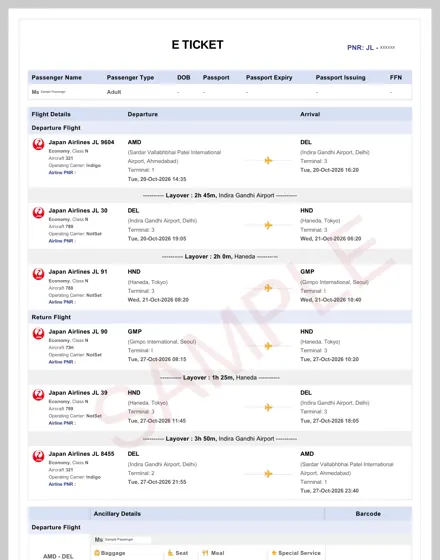Click the Airline PNR label under JL 91
Image resolution: width=440 pixels, height=560 pixels.
[x=62, y=302]
